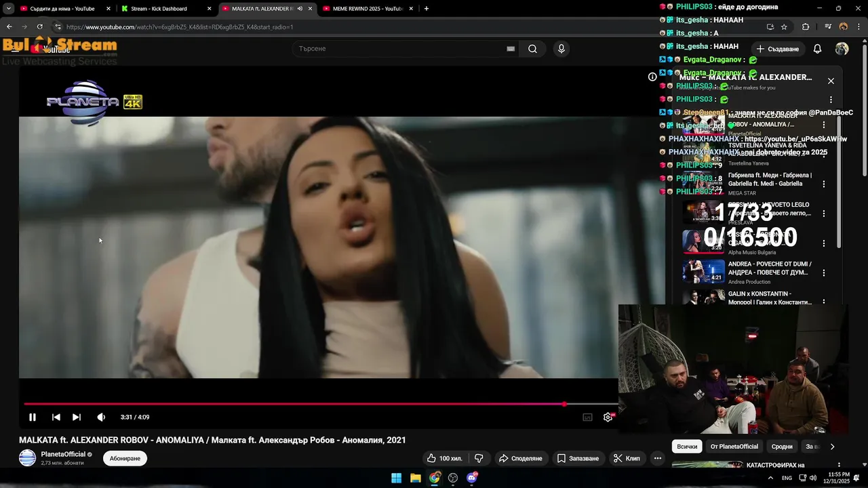Switch to Сърдити да няма browser tab
Viewport: 868px width, 488px height.
[64, 9]
